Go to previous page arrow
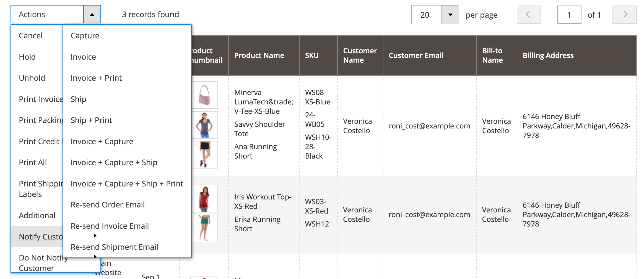 (x=529, y=15)
